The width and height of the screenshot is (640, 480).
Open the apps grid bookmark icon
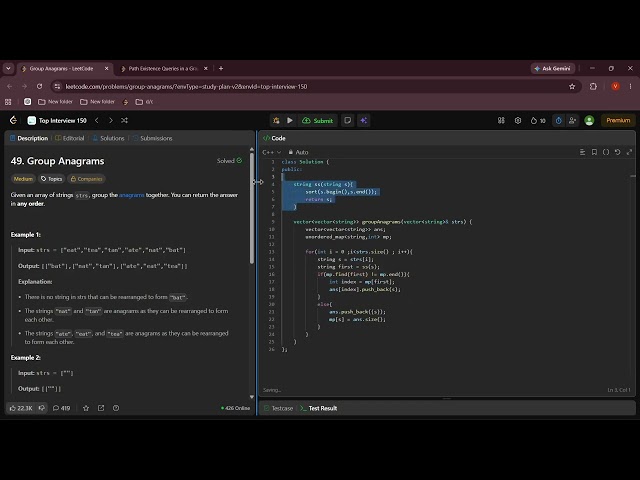tap(8, 102)
